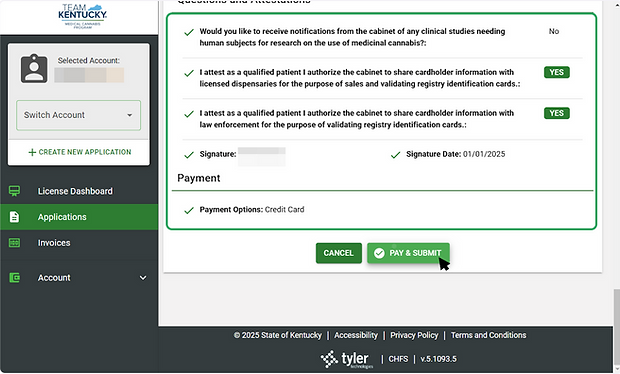Click the account badge avatar icon
This screenshot has height=374, width=620.
click(34, 68)
